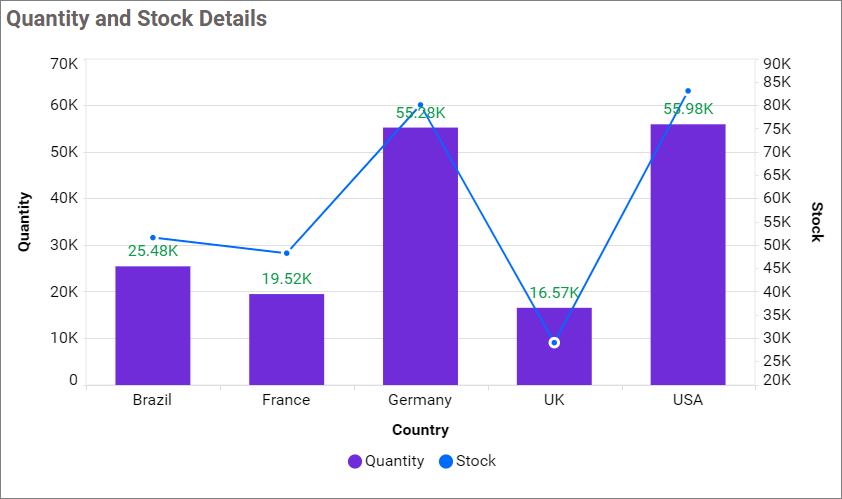Toggle the Stock series legend label
The height and width of the screenshot is (499, 842).
click(x=476, y=461)
